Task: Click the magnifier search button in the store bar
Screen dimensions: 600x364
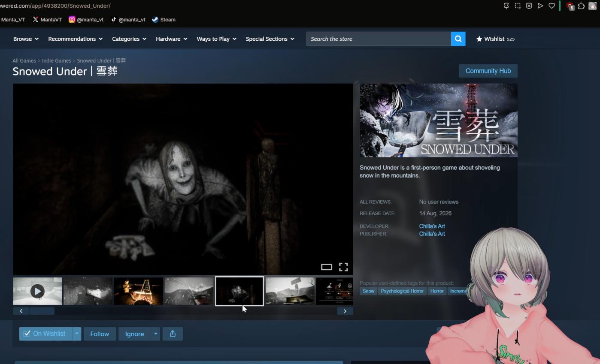Action: [x=458, y=39]
